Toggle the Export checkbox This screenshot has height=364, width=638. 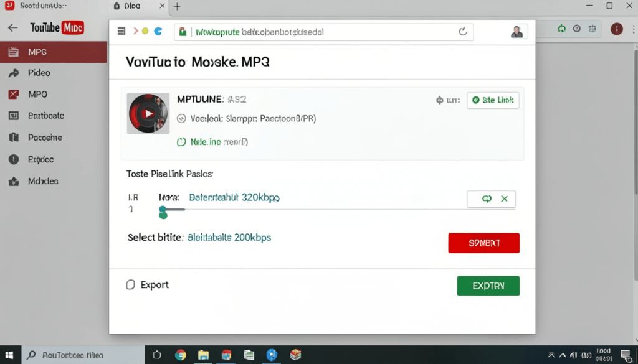coord(130,284)
